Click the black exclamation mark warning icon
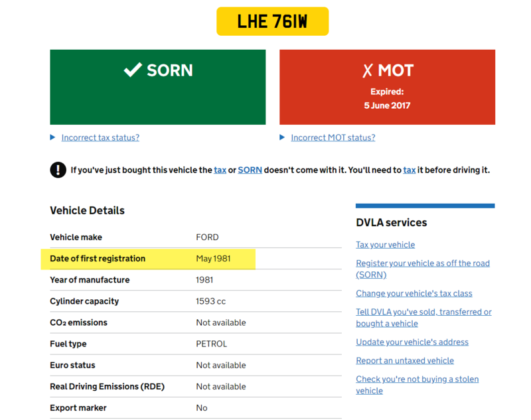The image size is (531, 420). tap(58, 170)
